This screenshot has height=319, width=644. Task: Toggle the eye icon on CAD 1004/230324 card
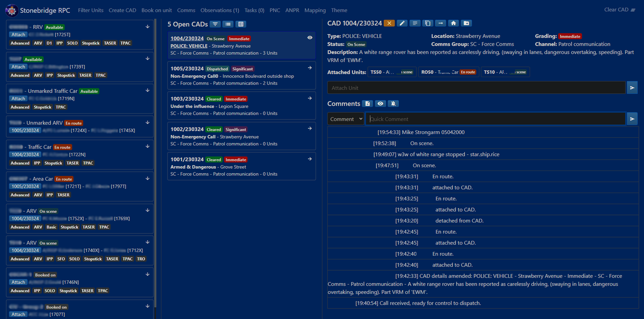click(310, 38)
